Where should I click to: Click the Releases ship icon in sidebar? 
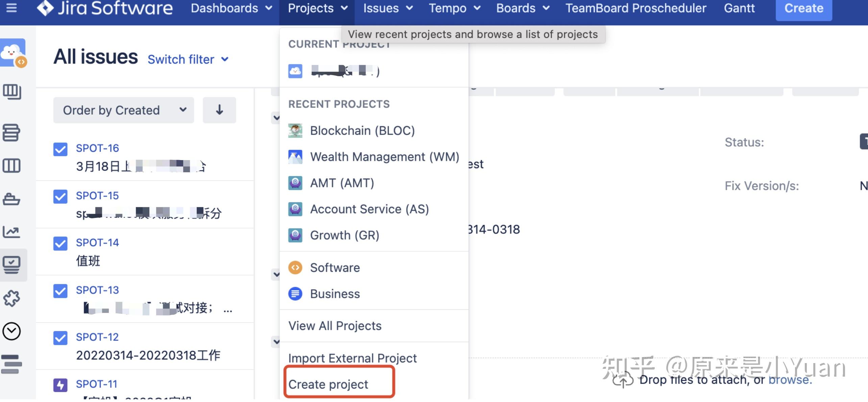[11, 199]
